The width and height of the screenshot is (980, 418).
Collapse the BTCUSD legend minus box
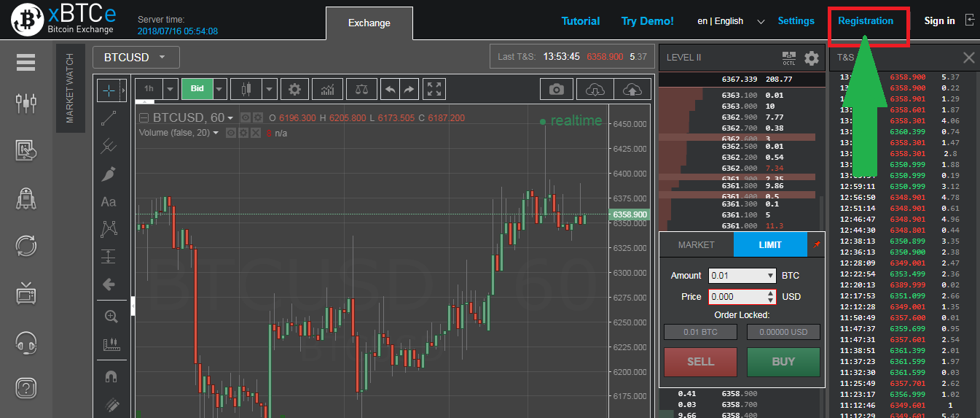click(x=144, y=118)
